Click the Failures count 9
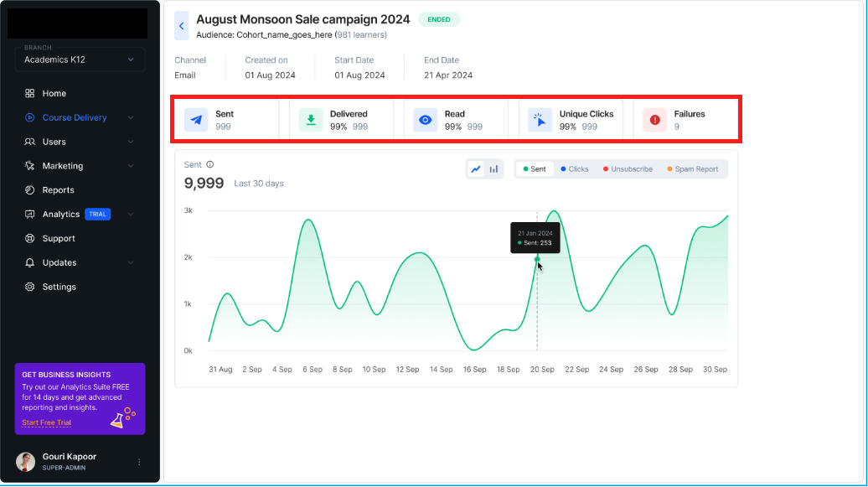This screenshot has height=487, width=868. [x=676, y=127]
